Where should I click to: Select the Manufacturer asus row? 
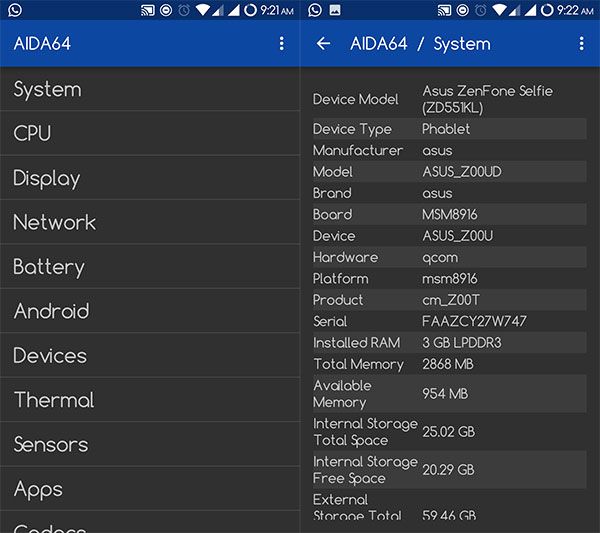click(x=450, y=150)
